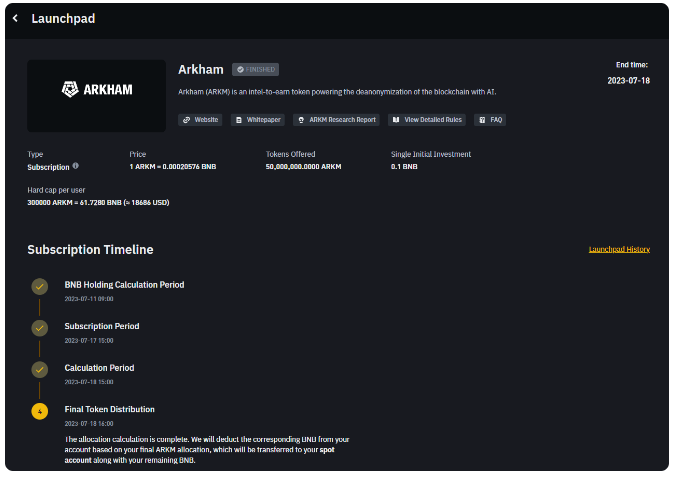Go back using the Launchpad back arrow
The image size is (674, 479).
(x=15, y=18)
